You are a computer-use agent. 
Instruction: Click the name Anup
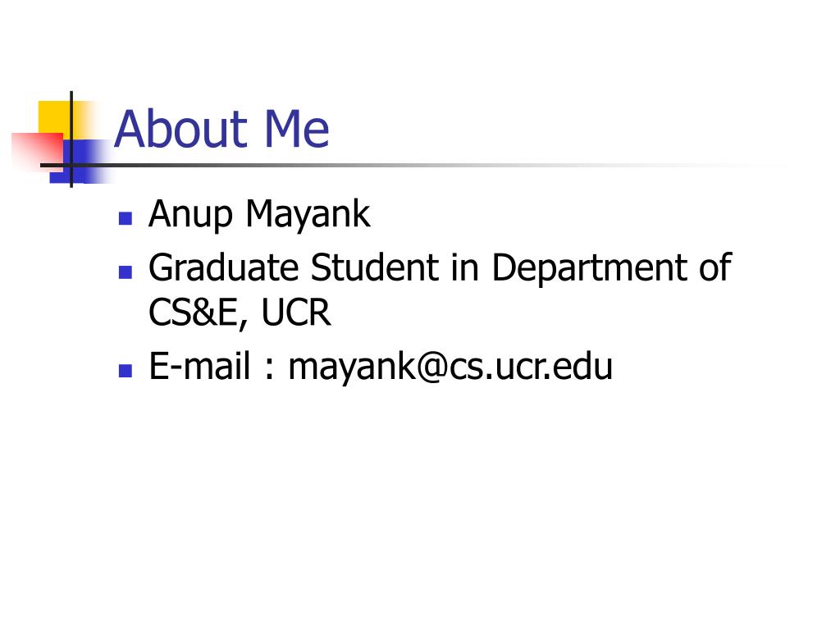pyautogui.click(x=190, y=216)
